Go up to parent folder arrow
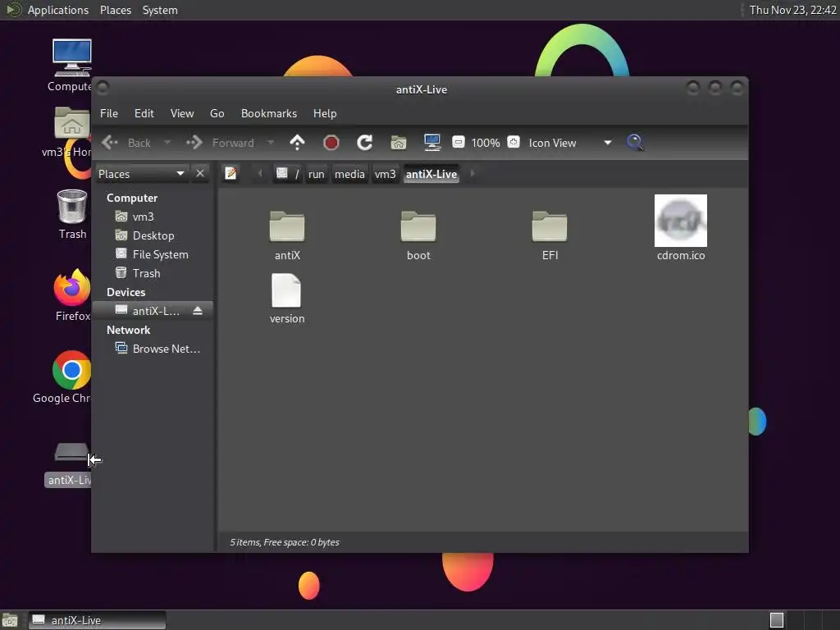Screen dimensions: 840x630 pos(297,143)
